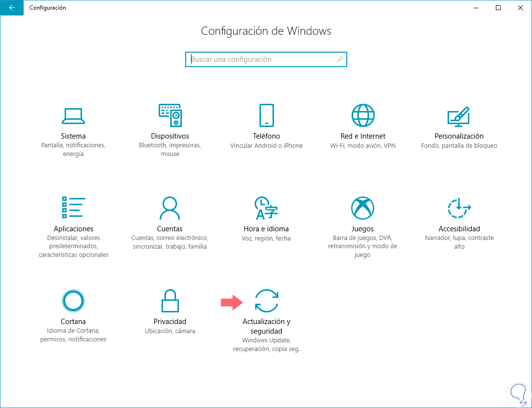
Task: Click the Configuración de Windows heading
Action: coord(266,31)
